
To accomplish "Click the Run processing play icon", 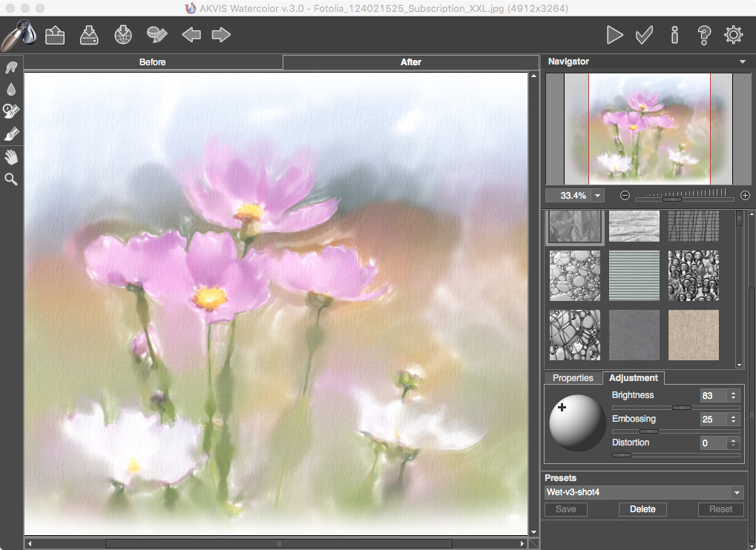I will tap(614, 35).
